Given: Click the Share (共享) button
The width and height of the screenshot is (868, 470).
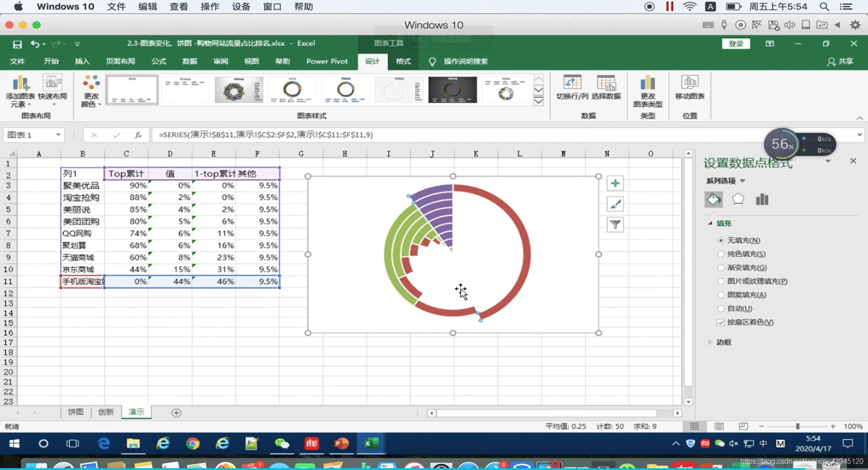Looking at the screenshot, I should (x=840, y=61).
